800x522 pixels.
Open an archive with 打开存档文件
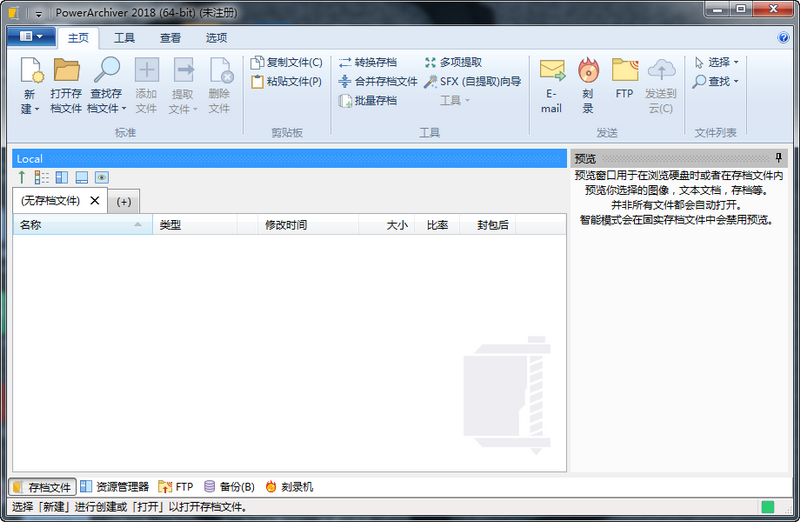[66, 85]
